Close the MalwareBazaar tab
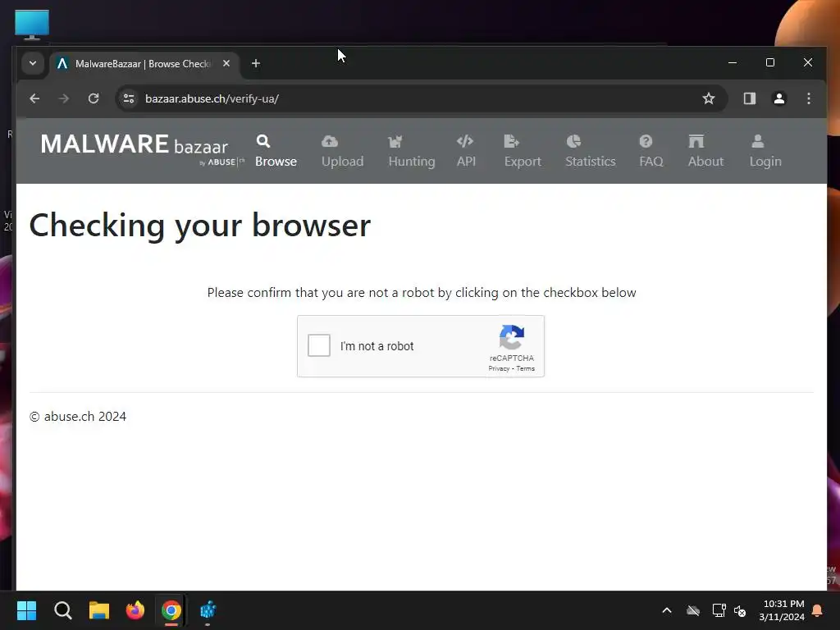 [x=226, y=63]
